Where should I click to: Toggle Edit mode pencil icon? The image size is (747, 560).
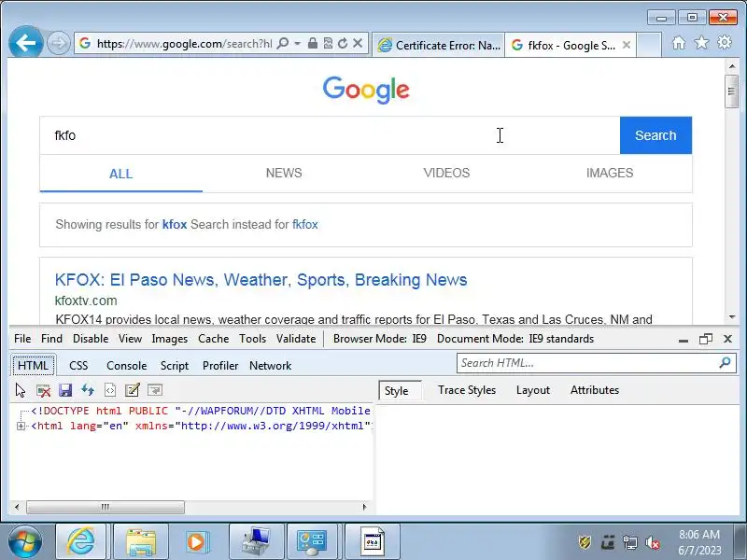click(132, 390)
